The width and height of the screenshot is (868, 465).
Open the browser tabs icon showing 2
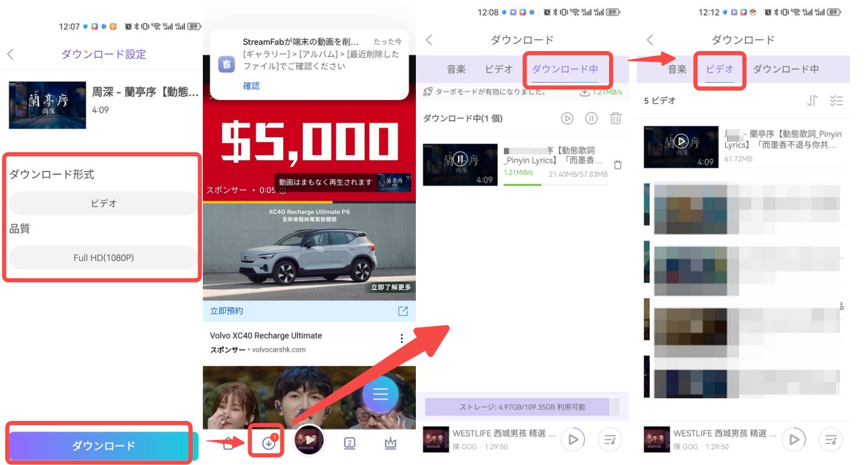(350, 442)
